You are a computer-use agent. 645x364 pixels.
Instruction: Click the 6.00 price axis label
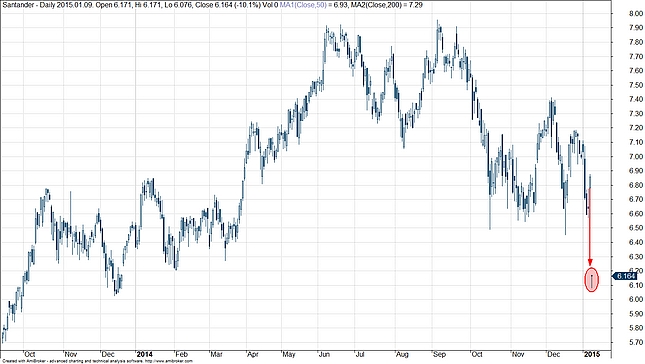(636, 299)
